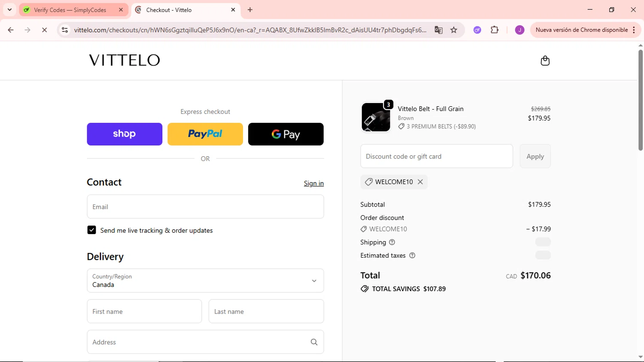Open the Google Translate page icon
Screen dimensions: 644x362
coord(438,30)
